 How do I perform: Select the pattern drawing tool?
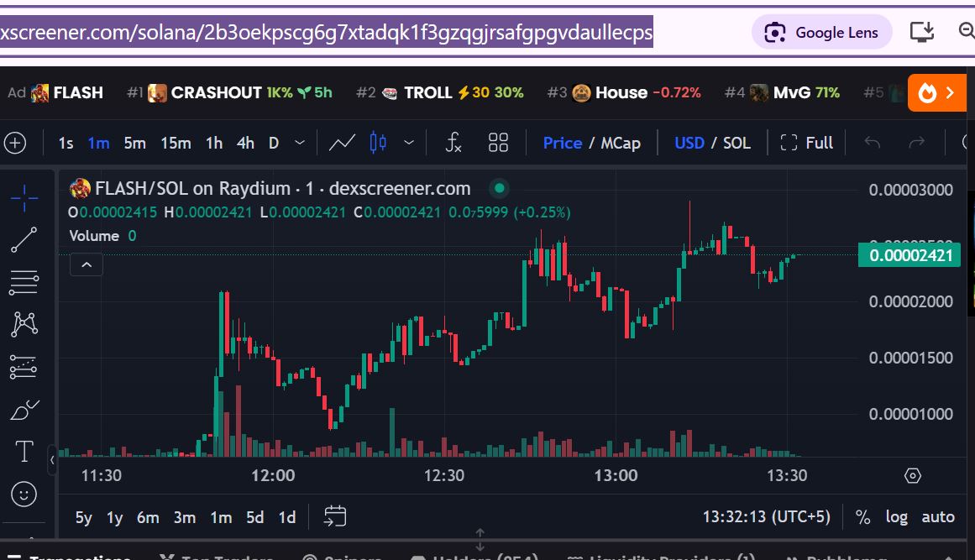point(24,324)
